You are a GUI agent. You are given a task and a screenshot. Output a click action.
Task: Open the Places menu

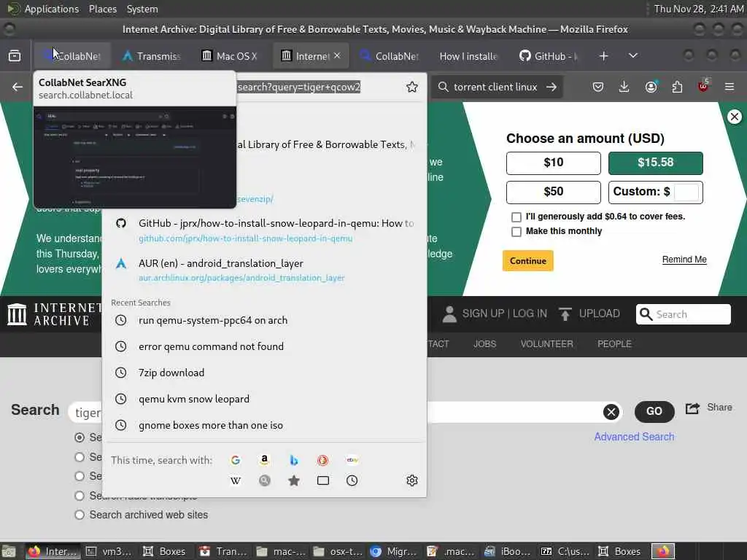(103, 9)
